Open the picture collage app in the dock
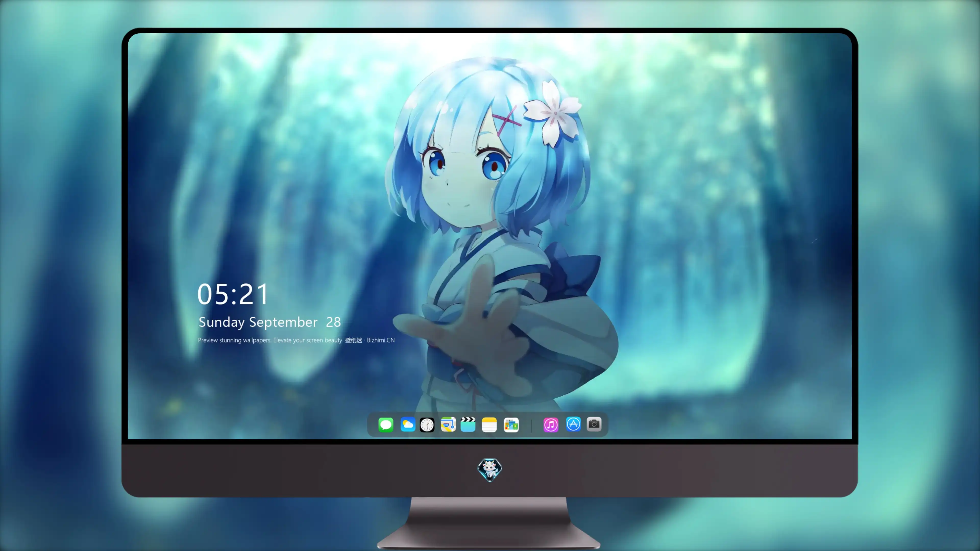 [x=511, y=425]
